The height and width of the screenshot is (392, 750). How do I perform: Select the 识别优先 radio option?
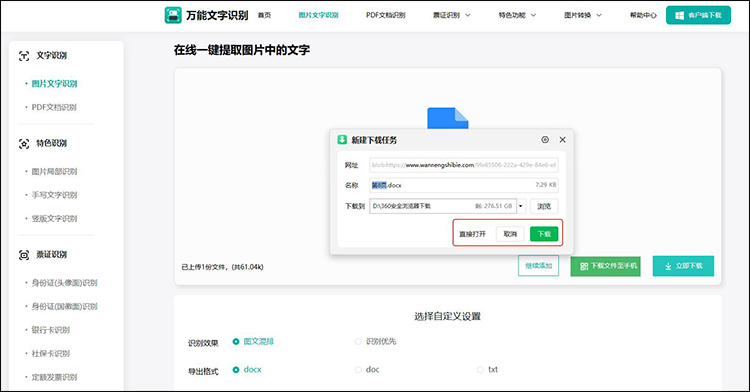[375, 341]
